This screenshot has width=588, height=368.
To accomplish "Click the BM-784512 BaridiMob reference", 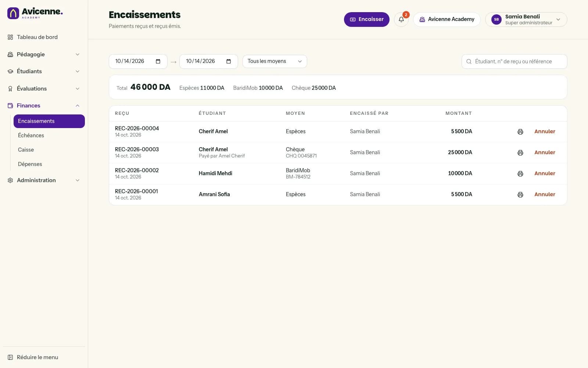I will (298, 177).
